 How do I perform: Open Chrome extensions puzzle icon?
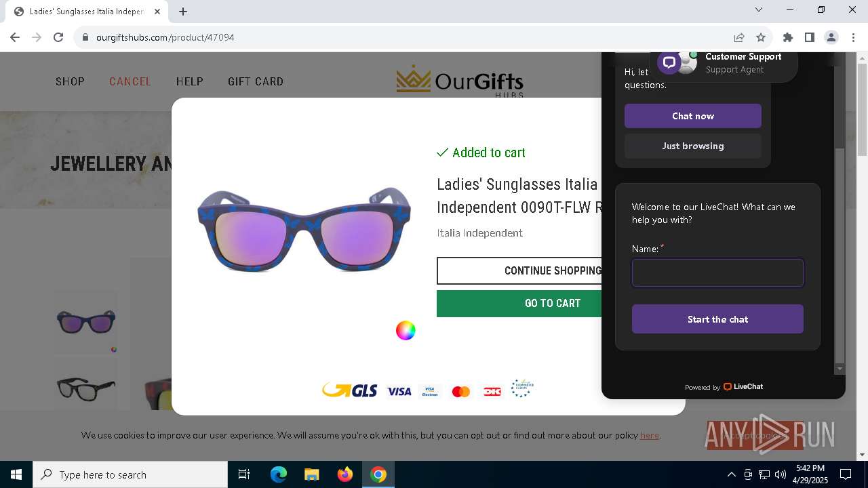click(788, 37)
